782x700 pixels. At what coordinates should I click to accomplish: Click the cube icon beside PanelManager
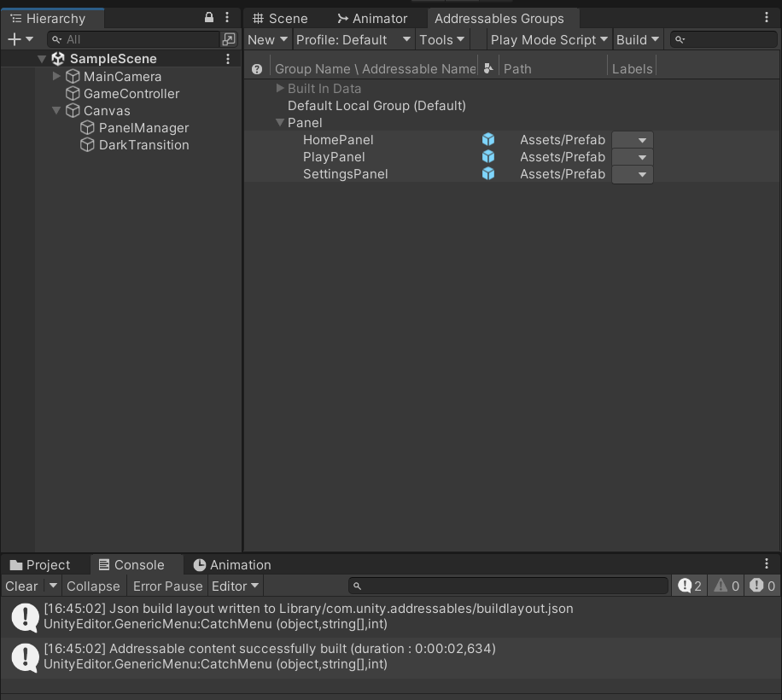click(87, 128)
